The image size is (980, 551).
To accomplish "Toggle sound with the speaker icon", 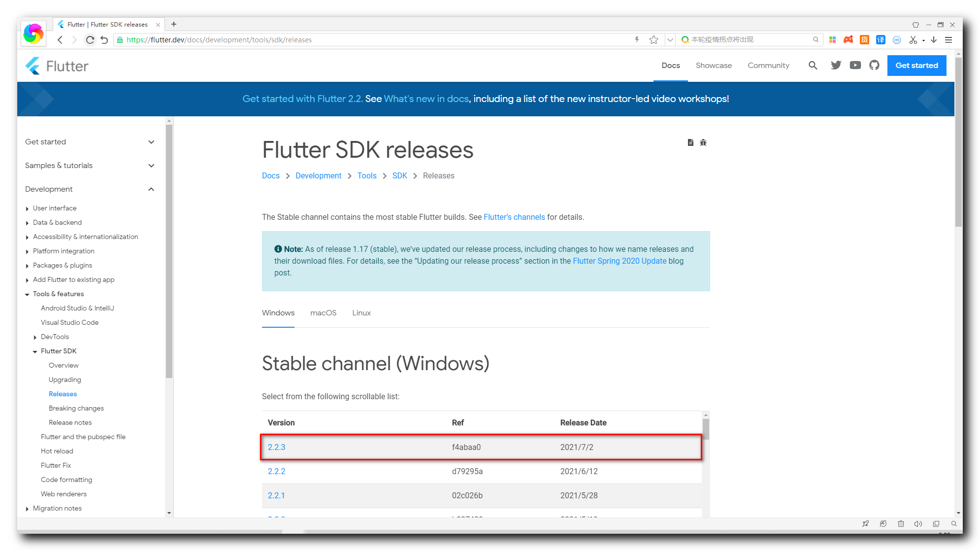I will coord(918,524).
